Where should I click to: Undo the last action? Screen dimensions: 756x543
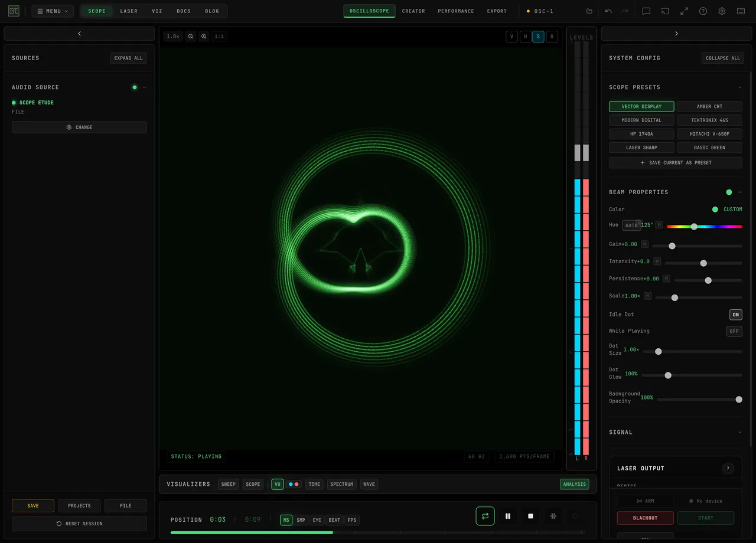pos(608,11)
